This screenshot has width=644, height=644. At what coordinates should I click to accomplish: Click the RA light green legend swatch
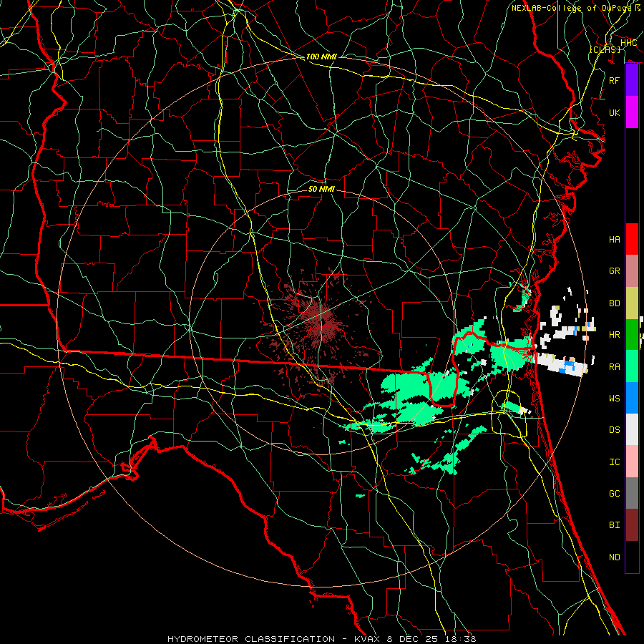[x=632, y=366]
